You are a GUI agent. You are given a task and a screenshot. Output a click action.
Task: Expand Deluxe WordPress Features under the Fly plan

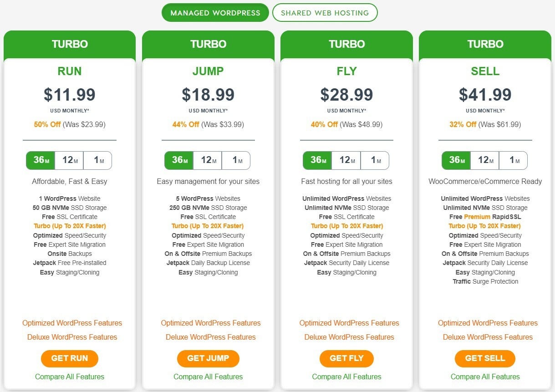coord(349,337)
